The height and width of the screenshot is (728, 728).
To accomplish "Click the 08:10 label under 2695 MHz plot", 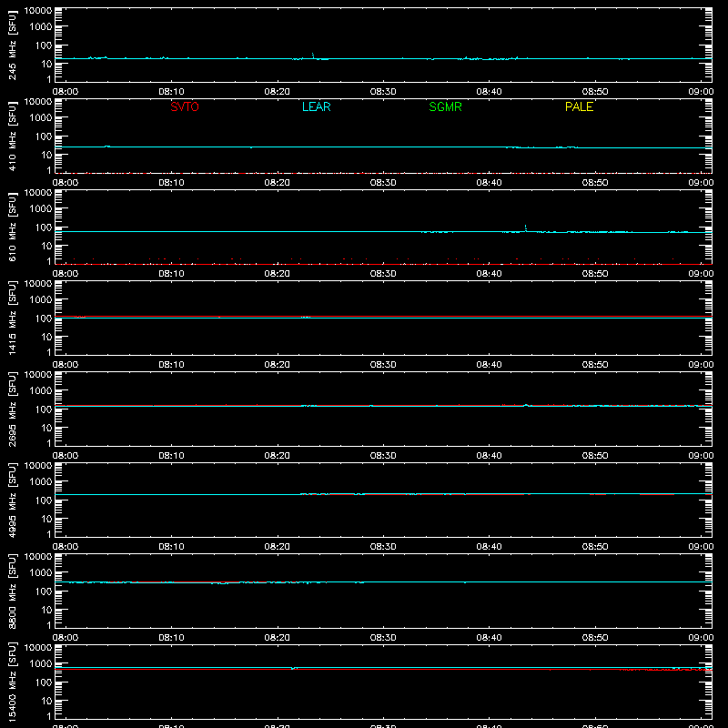I will click(171, 456).
